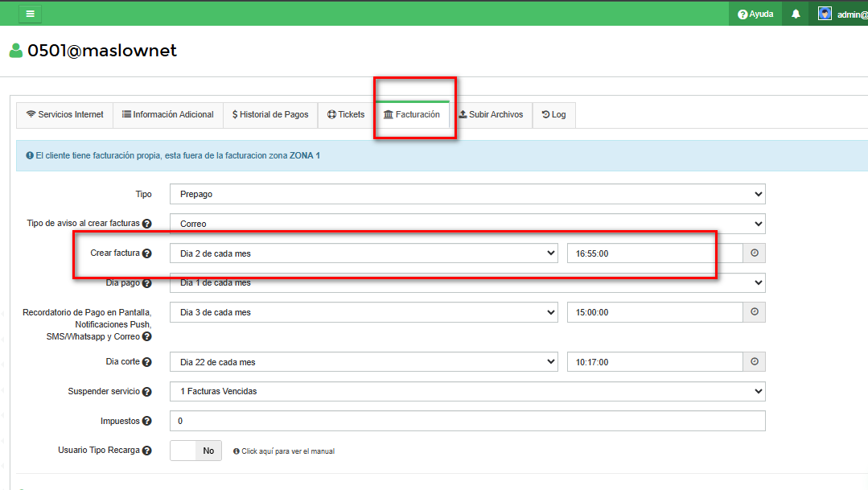Click clock icon beside Recordatorio time
The width and height of the screenshot is (868, 490).
click(x=754, y=312)
